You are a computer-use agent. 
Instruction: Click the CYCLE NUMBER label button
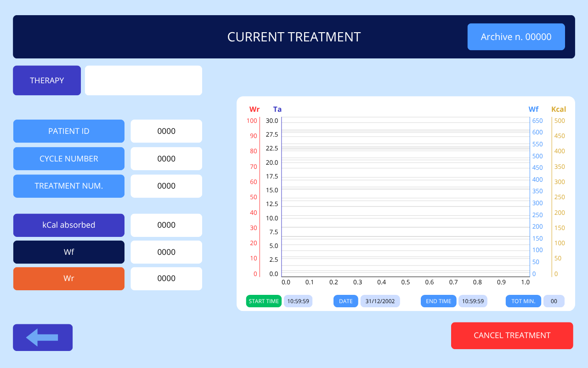[x=69, y=159]
